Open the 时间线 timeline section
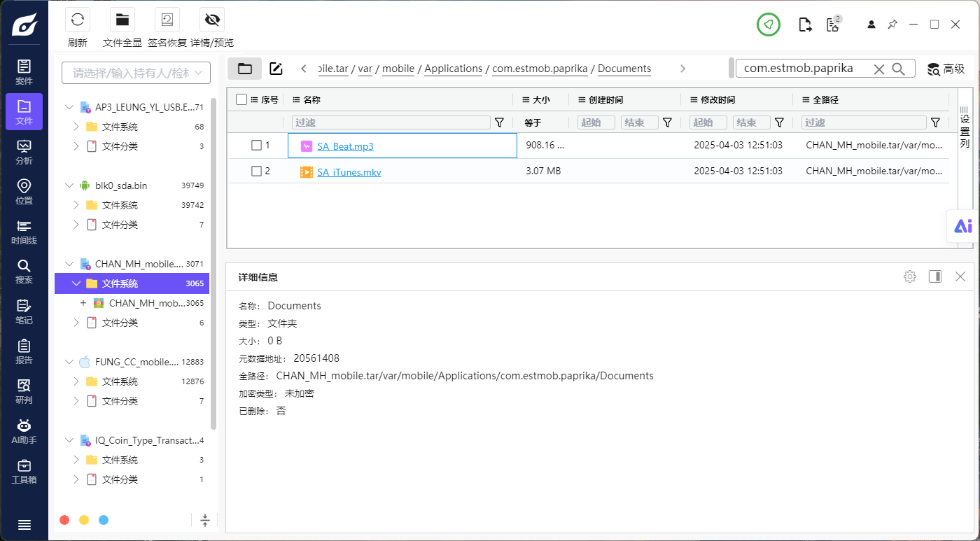The image size is (980, 541). pos(24,232)
